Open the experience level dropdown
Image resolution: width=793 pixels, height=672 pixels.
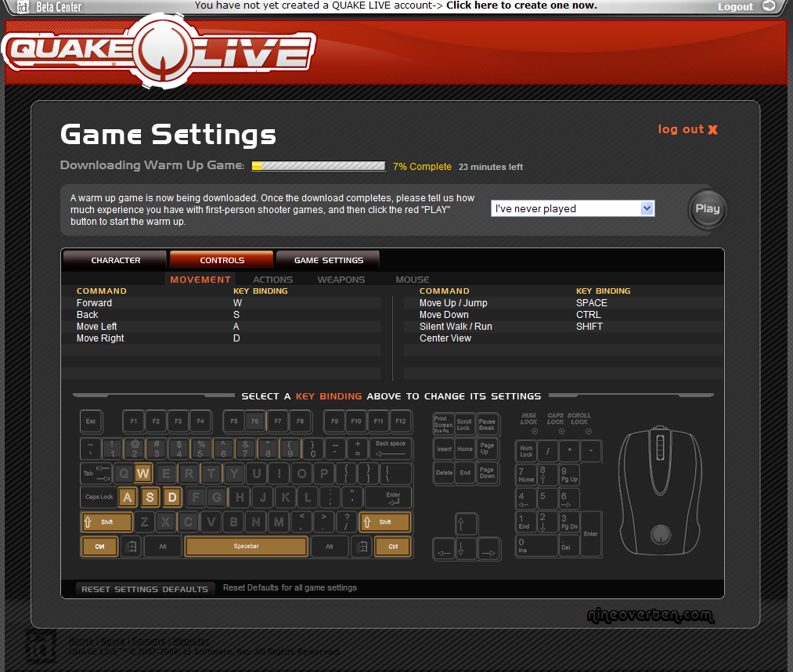pos(572,208)
